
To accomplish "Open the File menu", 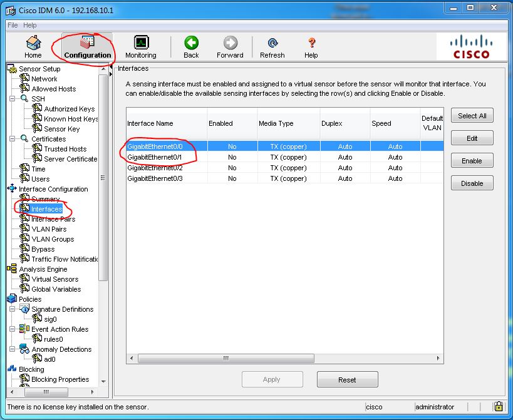I will click(11, 24).
